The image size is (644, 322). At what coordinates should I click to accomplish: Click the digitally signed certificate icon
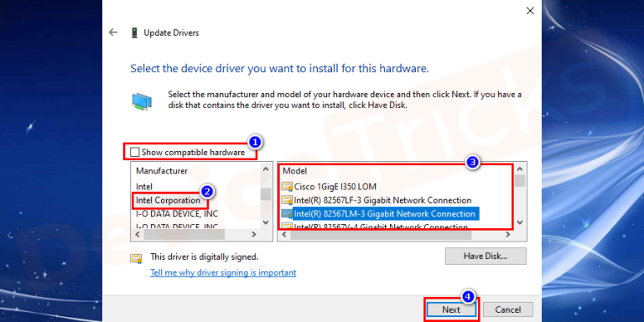pyautogui.click(x=136, y=258)
